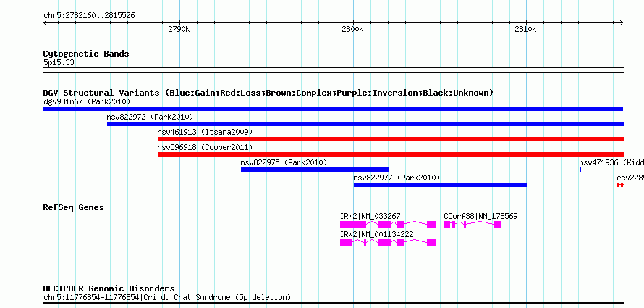The height and width of the screenshot is (308, 644).
Task: Click the esv228 label text
Action: 630,178
